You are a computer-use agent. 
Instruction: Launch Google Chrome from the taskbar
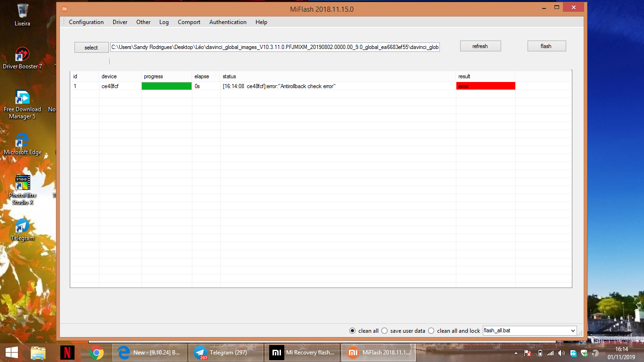(x=97, y=353)
